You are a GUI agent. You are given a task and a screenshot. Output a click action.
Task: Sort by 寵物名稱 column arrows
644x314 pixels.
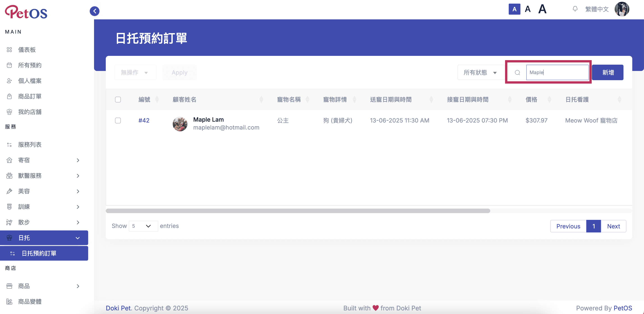coord(308,99)
